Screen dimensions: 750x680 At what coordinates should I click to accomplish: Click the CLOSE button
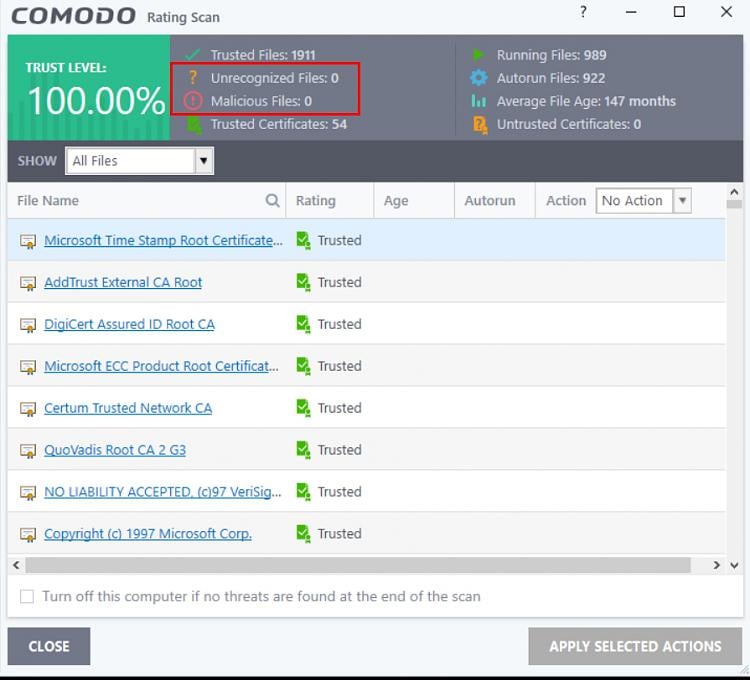tap(49, 646)
